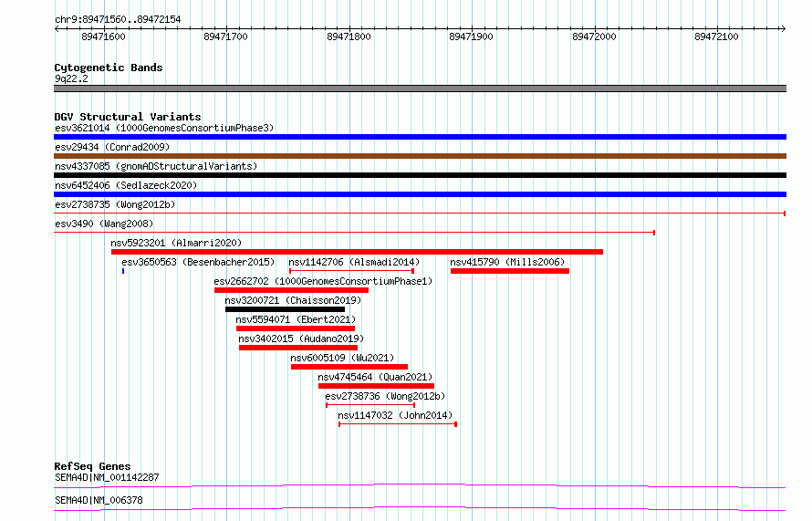
Task: Click ruler position 89472100
Action: (717, 36)
